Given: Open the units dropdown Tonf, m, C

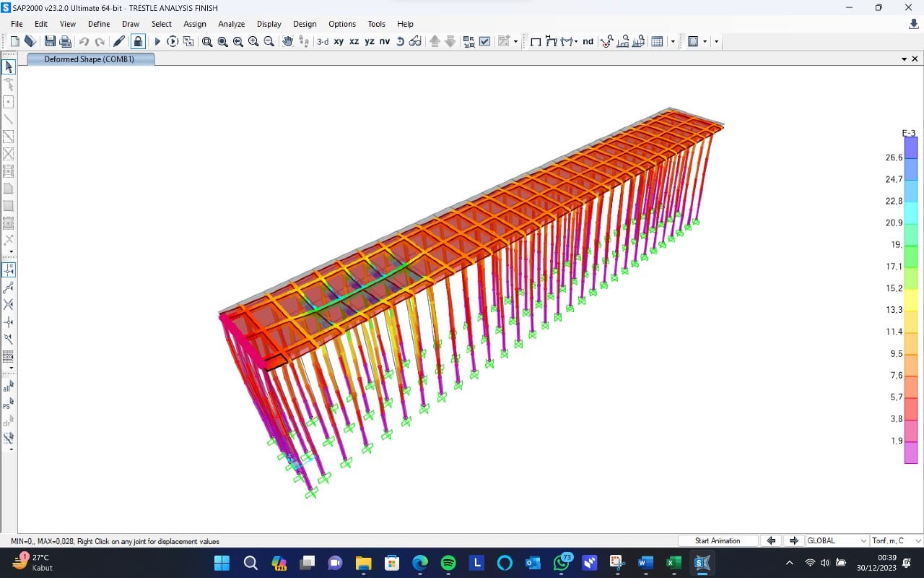Looking at the screenshot, I should point(897,540).
